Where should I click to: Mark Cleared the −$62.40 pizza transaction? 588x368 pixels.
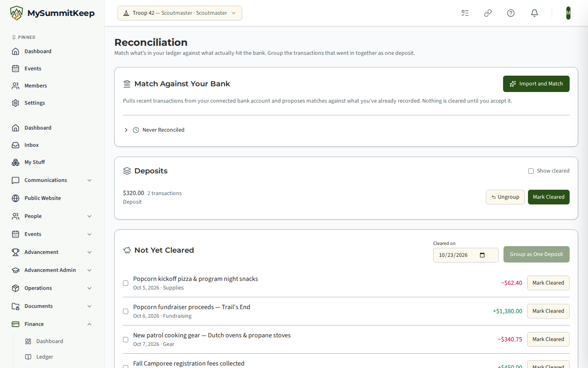pyautogui.click(x=548, y=283)
